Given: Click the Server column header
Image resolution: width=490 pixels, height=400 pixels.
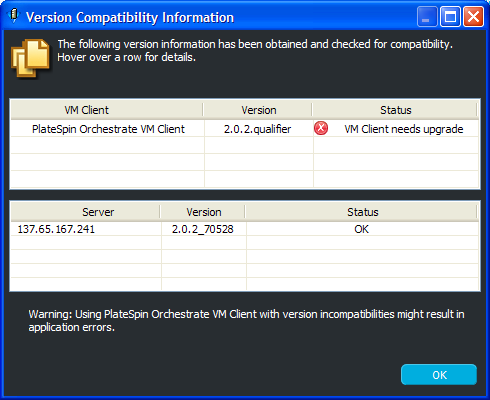Looking at the screenshot, I should click(86, 212).
